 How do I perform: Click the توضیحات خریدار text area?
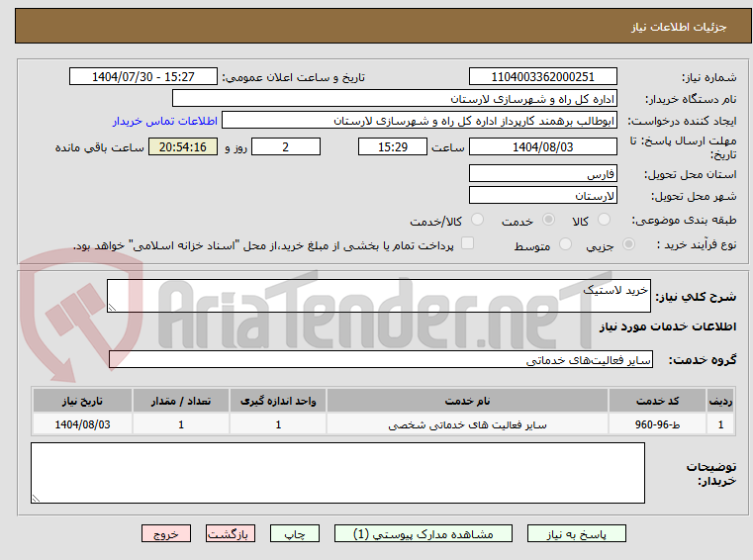click(x=337, y=473)
